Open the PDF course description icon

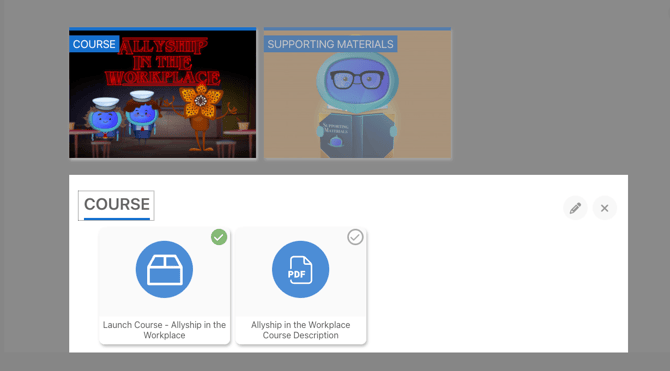(300, 269)
